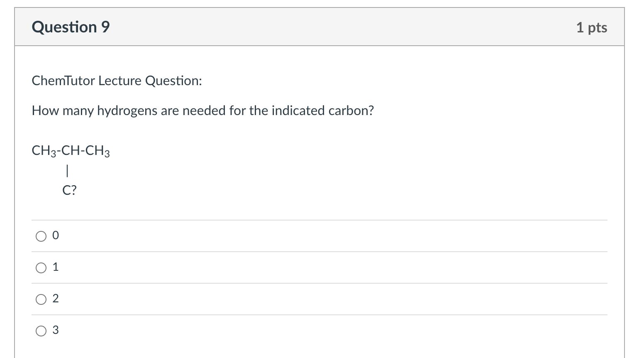Click the "2" answer label text
Screen dimensions: 644x358
pos(56,299)
